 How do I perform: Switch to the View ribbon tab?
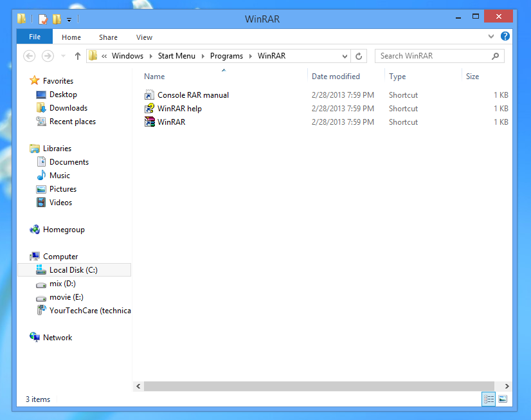pyautogui.click(x=144, y=37)
